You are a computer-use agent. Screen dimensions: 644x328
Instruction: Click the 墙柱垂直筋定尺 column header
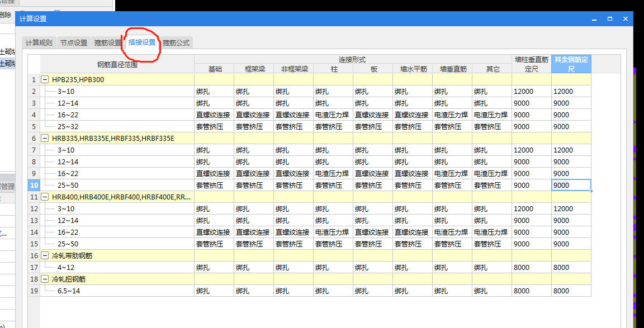(532, 64)
